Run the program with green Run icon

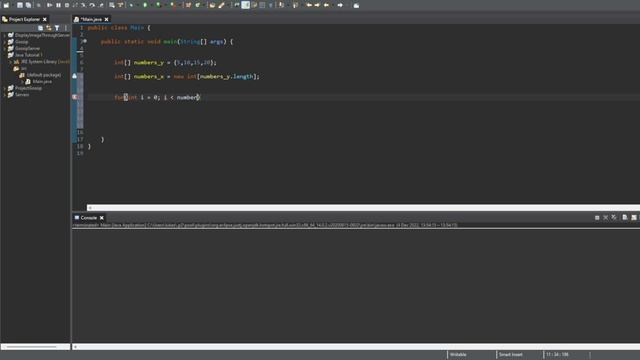pos(145,5)
